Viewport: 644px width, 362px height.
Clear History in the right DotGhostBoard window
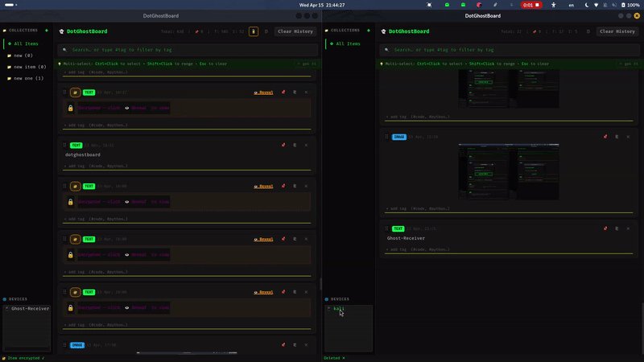pos(617,31)
